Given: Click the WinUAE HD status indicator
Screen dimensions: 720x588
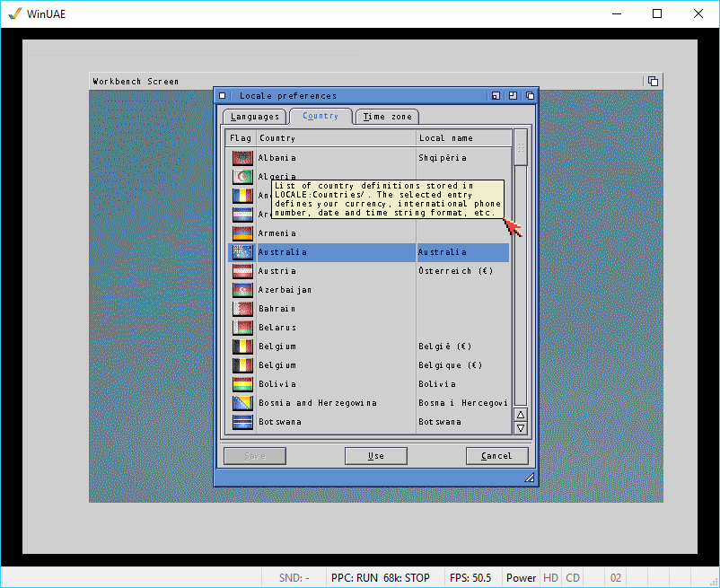Looking at the screenshot, I should [550, 577].
